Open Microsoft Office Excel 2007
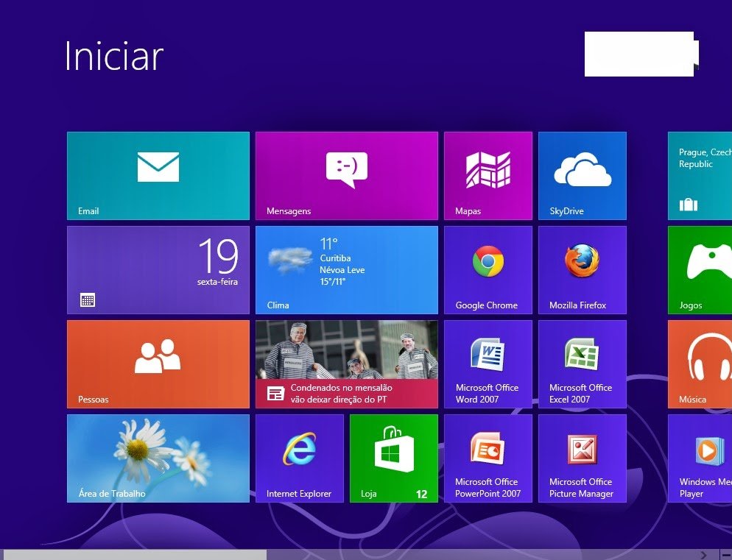The width and height of the screenshot is (732, 560). pos(582,364)
